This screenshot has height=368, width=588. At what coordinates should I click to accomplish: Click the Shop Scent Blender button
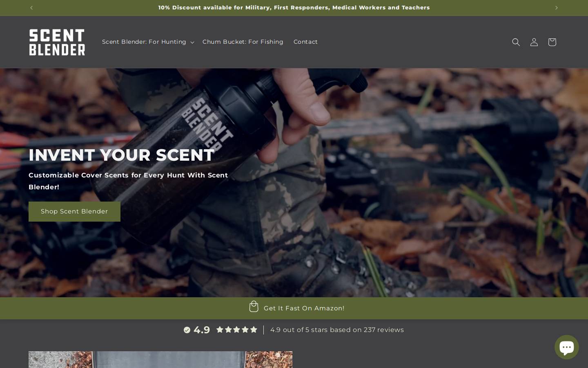click(74, 211)
